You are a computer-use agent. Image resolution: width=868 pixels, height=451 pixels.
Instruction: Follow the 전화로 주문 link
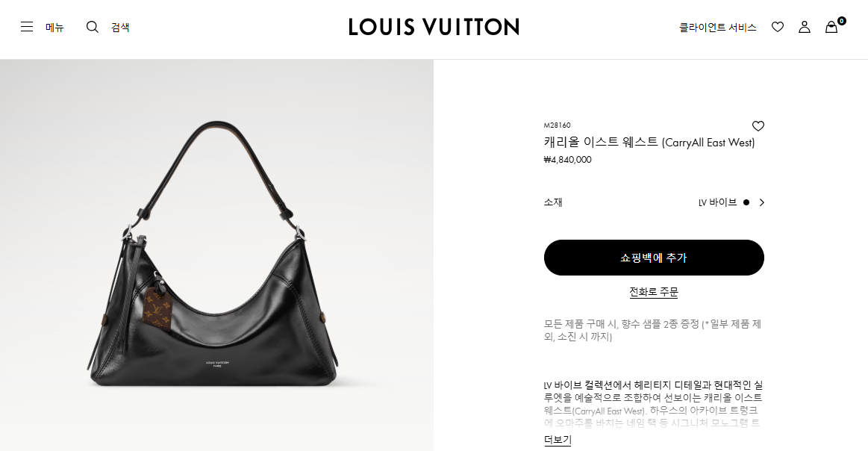[x=654, y=291]
